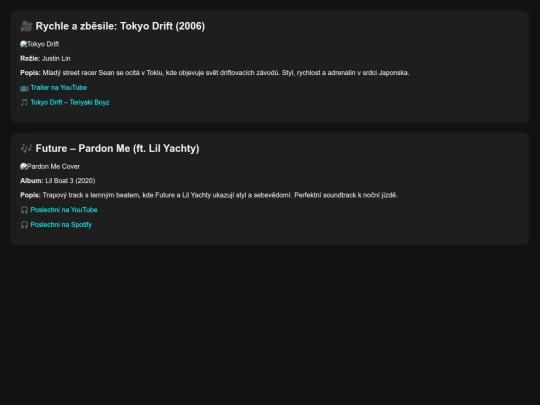Image resolution: width=540 pixels, height=405 pixels.
Task: Click the empty dark area below the cards
Action: tap(270, 324)
